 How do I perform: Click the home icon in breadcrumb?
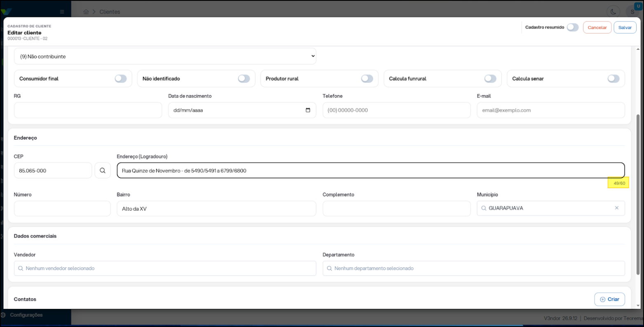[86, 12]
